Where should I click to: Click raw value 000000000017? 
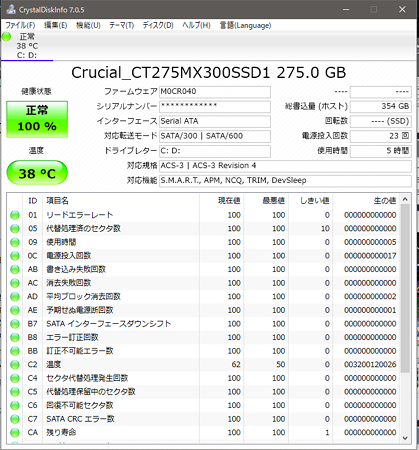click(370, 256)
